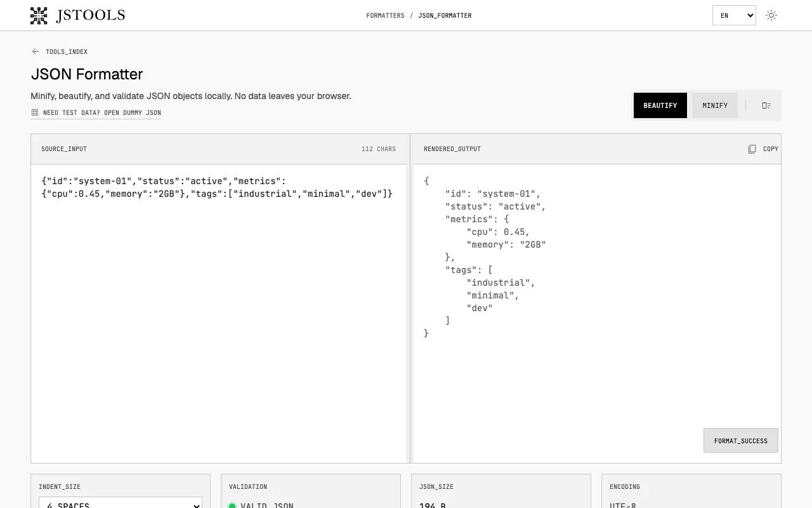Click the "JSON Formatter" page heading
This screenshot has width=812, height=508.
pos(87,74)
